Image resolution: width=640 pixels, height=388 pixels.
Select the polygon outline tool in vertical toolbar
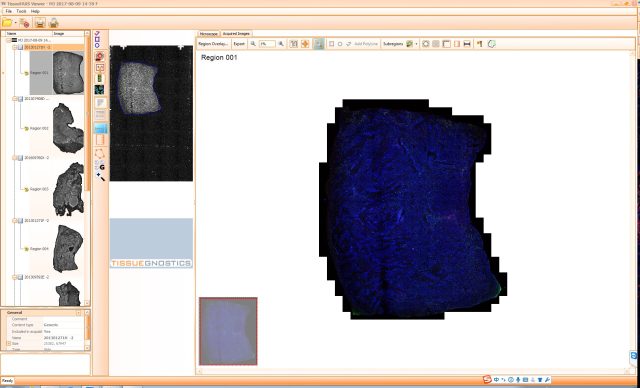click(x=100, y=154)
